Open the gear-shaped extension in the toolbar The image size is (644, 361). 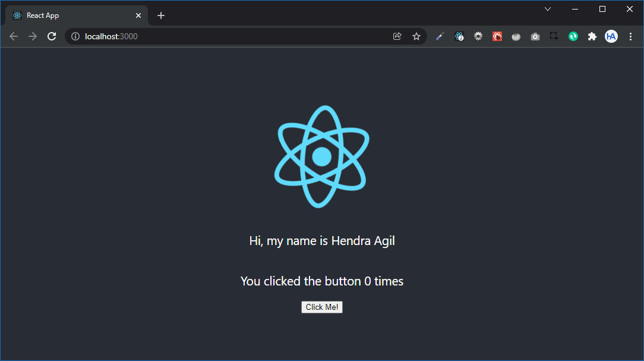click(x=478, y=36)
